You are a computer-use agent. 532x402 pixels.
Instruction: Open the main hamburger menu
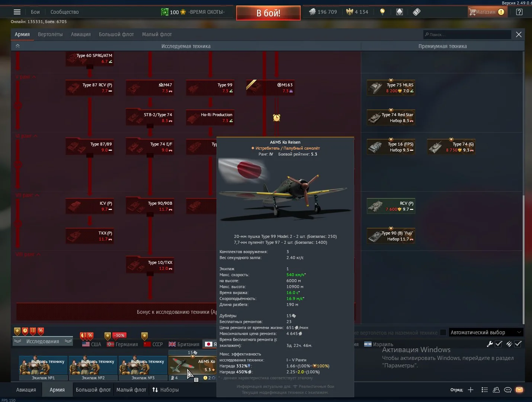17,12
